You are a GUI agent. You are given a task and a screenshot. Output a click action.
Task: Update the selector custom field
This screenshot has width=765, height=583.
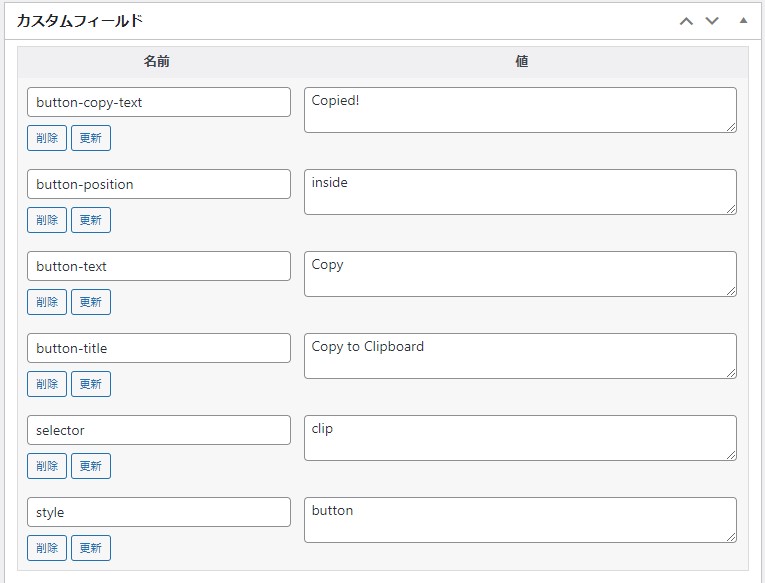(x=91, y=466)
